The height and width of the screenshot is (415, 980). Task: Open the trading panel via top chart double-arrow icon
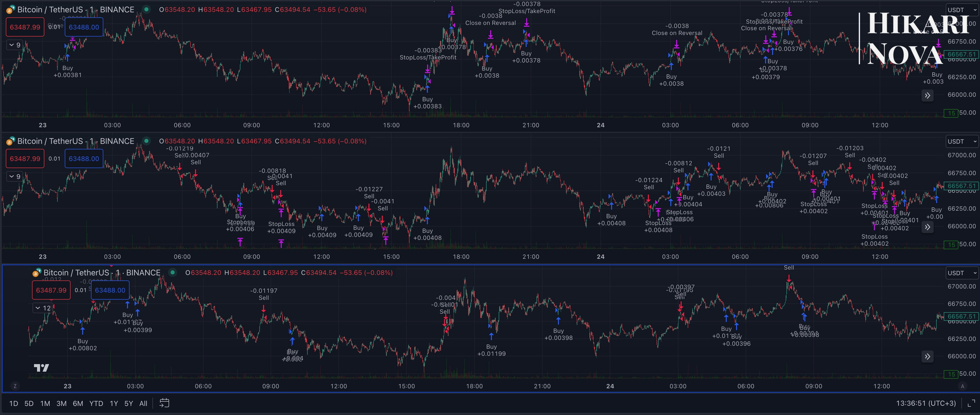pos(928,95)
